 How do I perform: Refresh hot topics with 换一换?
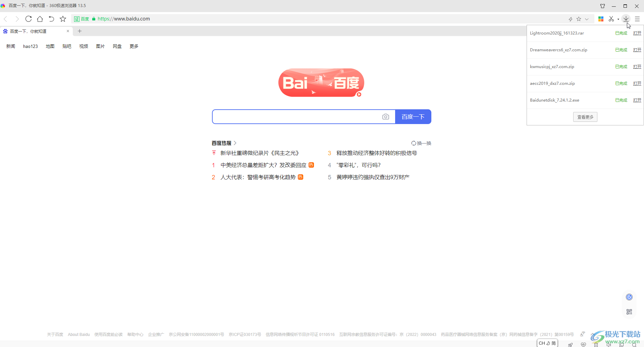click(421, 143)
